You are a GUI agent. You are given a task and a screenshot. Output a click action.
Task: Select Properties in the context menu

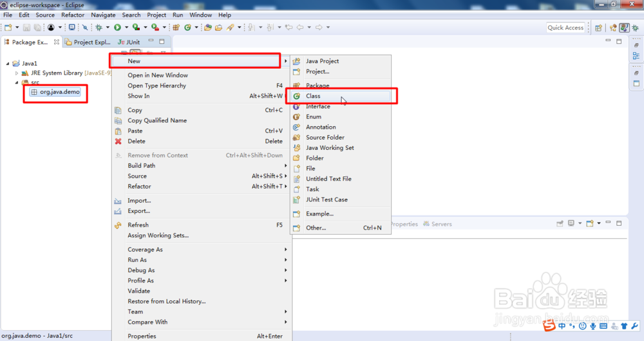201,336
